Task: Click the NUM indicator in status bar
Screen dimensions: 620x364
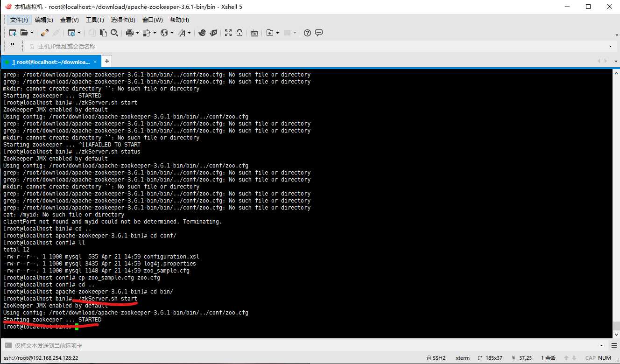Action: click(605, 358)
